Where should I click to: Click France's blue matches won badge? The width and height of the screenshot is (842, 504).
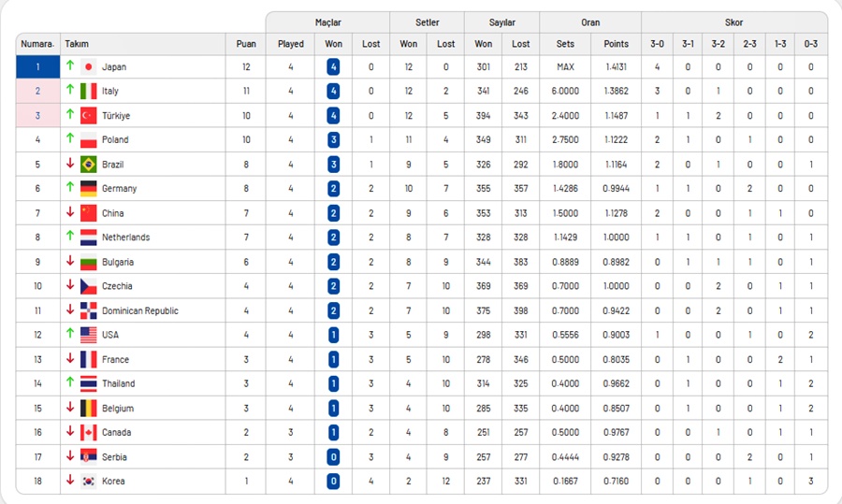pos(333,360)
